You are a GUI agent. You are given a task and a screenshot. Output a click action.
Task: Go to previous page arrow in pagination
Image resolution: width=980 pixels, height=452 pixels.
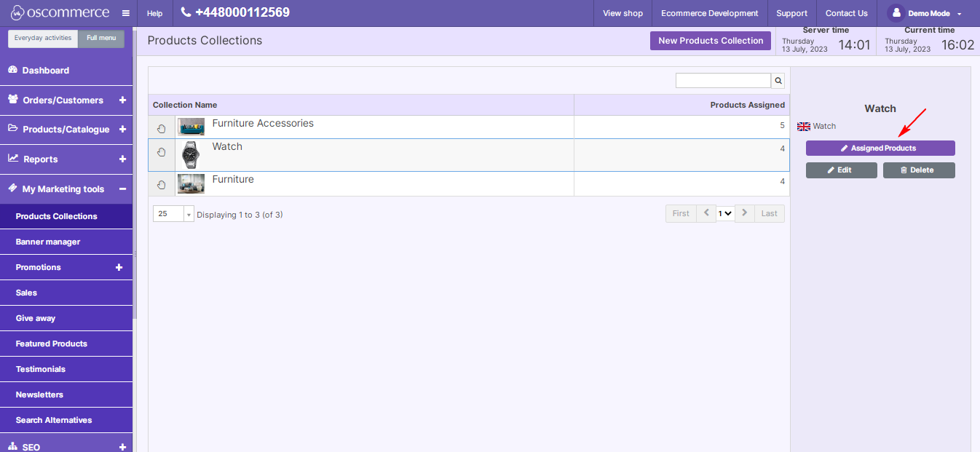706,213
